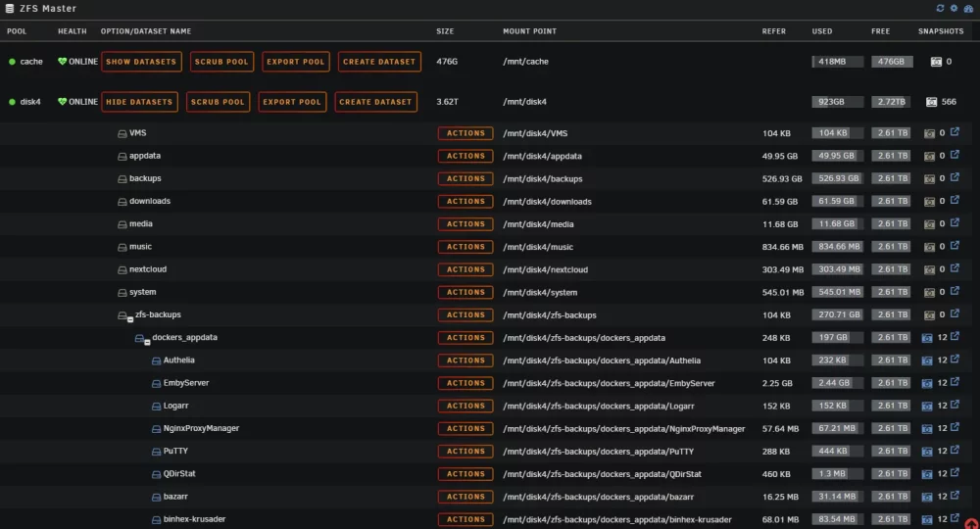The image size is (980, 529).
Task: Click snapshot icon on EmbyServer row
Action: pyautogui.click(x=927, y=383)
